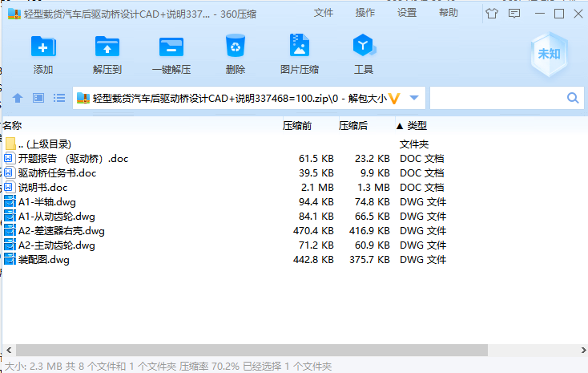Click into the search input field
Screen dimensions: 588x373
click(498, 98)
